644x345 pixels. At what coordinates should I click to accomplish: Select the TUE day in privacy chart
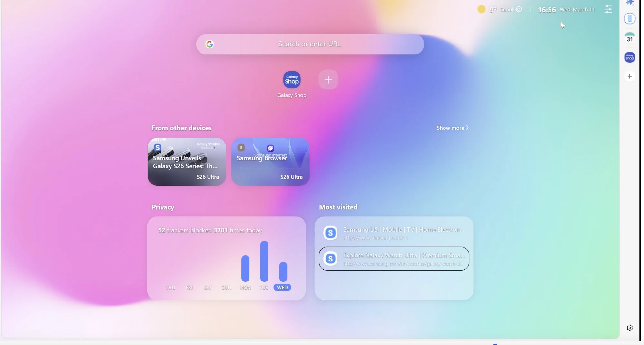264,287
